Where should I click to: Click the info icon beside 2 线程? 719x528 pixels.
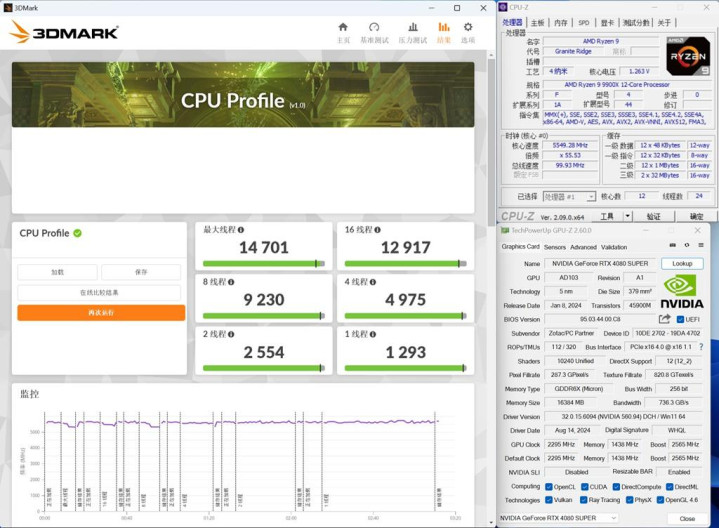point(231,334)
